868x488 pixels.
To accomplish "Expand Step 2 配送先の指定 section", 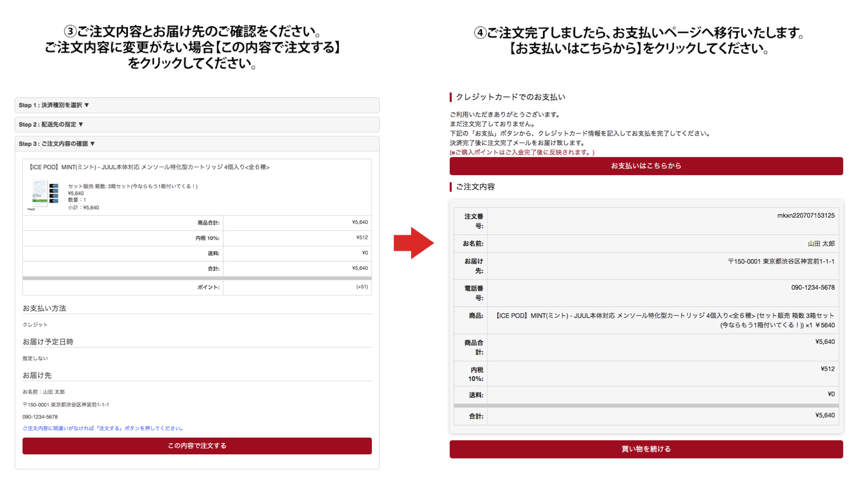I will click(51, 124).
